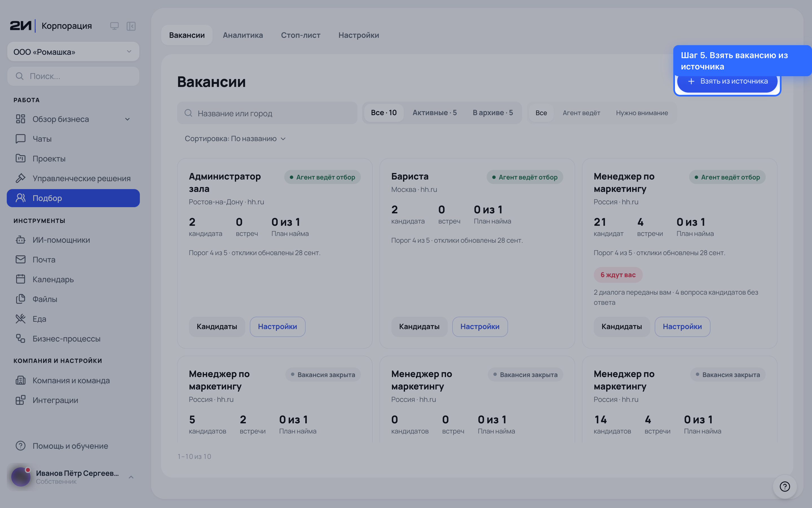
Task: Filter by Агент ведёт
Action: [x=581, y=113]
